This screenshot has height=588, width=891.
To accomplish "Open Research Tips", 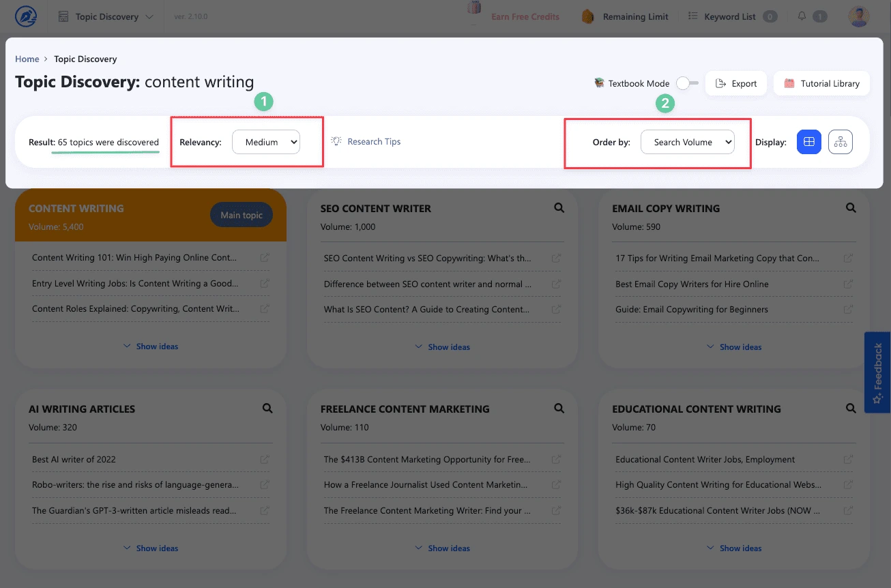I will [x=374, y=142].
